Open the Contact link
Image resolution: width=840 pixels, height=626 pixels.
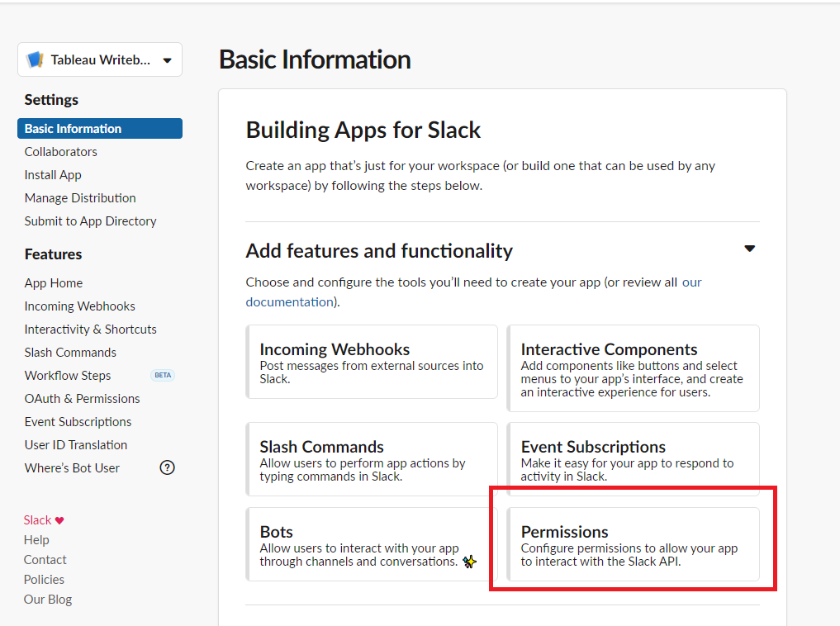tap(45, 560)
